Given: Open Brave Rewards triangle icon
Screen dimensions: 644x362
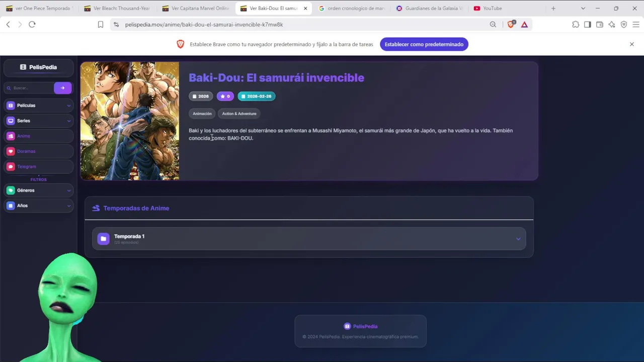Looking at the screenshot, I should 524,24.
